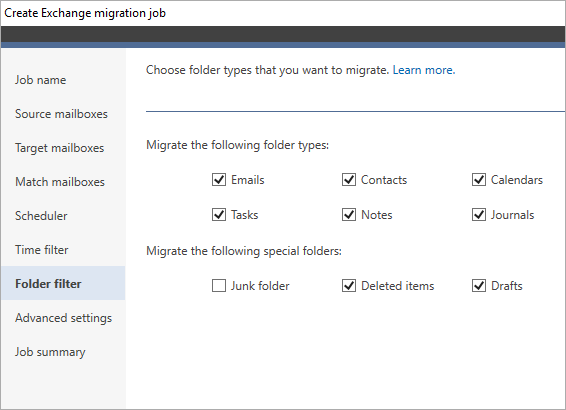
Task: Open Advanced settings step
Action: [64, 318]
